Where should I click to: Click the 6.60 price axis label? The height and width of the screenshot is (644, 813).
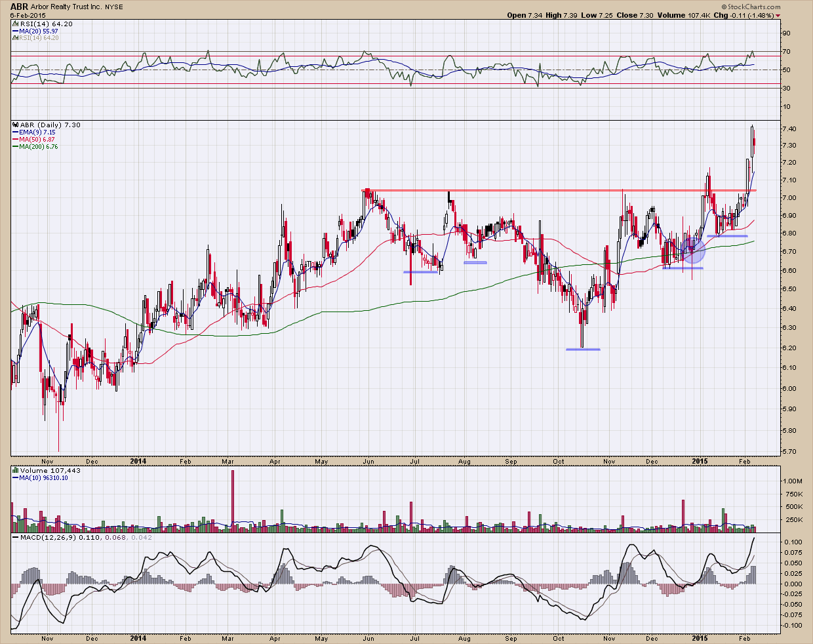coord(789,271)
